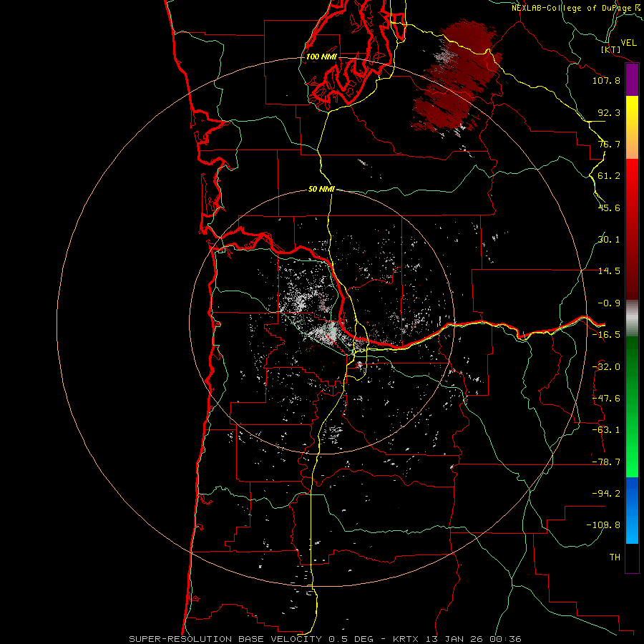644x644 pixels.
Task: Pick the purple segment of the velocity scale
Action: (x=632, y=80)
